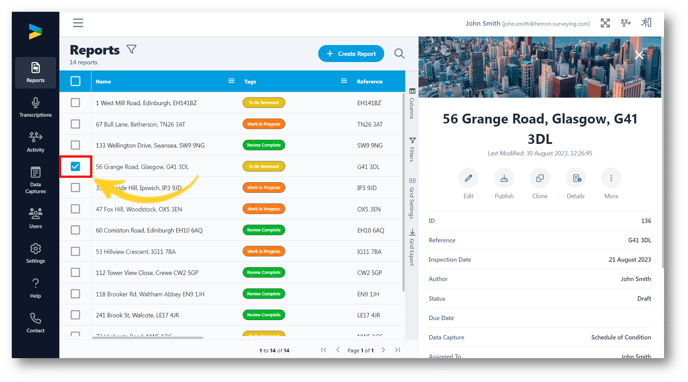Click the horizontal scrollbar under the grid
Image resolution: width=688 pixels, height=382 pixels.
[x=147, y=338]
